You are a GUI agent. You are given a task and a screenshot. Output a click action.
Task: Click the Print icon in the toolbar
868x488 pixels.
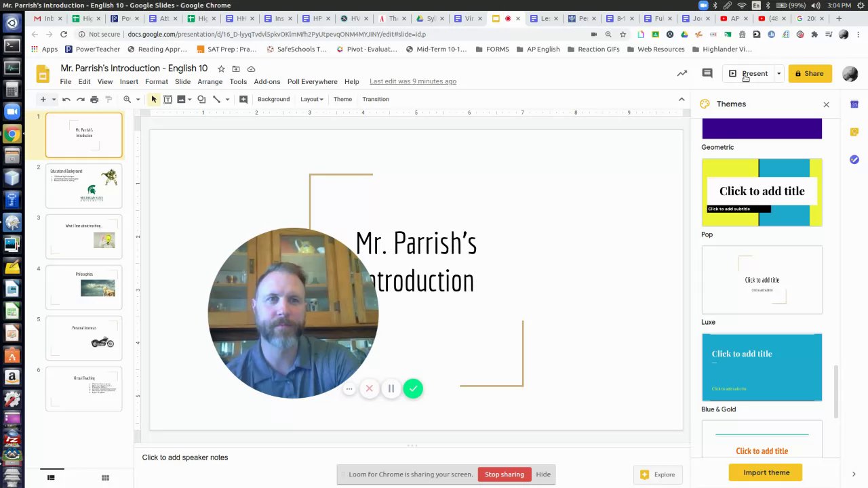[94, 100]
